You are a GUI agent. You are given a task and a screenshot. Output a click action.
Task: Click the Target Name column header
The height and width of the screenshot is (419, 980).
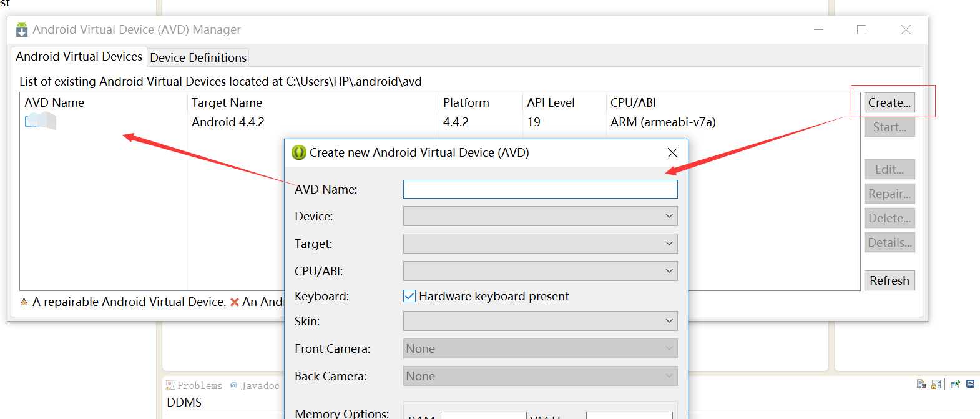(313, 102)
